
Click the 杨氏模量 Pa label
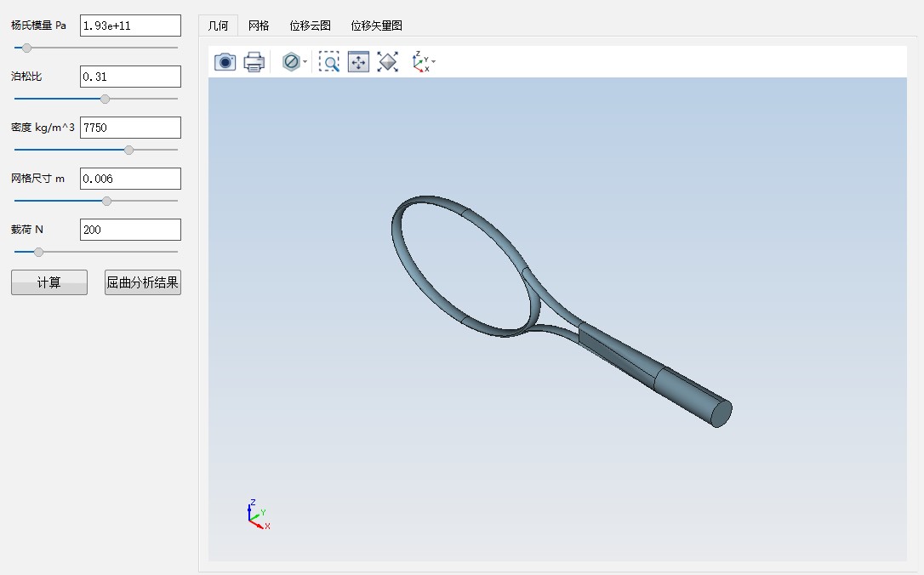[38, 26]
